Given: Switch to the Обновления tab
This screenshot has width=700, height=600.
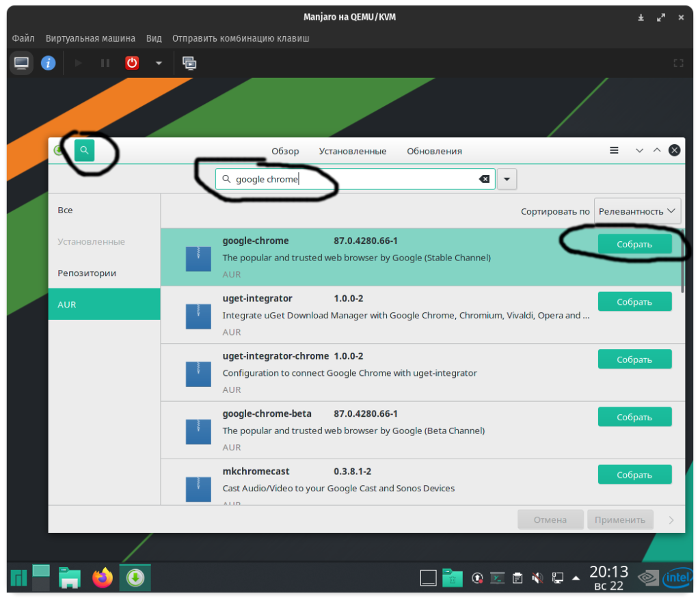Looking at the screenshot, I should pyautogui.click(x=434, y=151).
